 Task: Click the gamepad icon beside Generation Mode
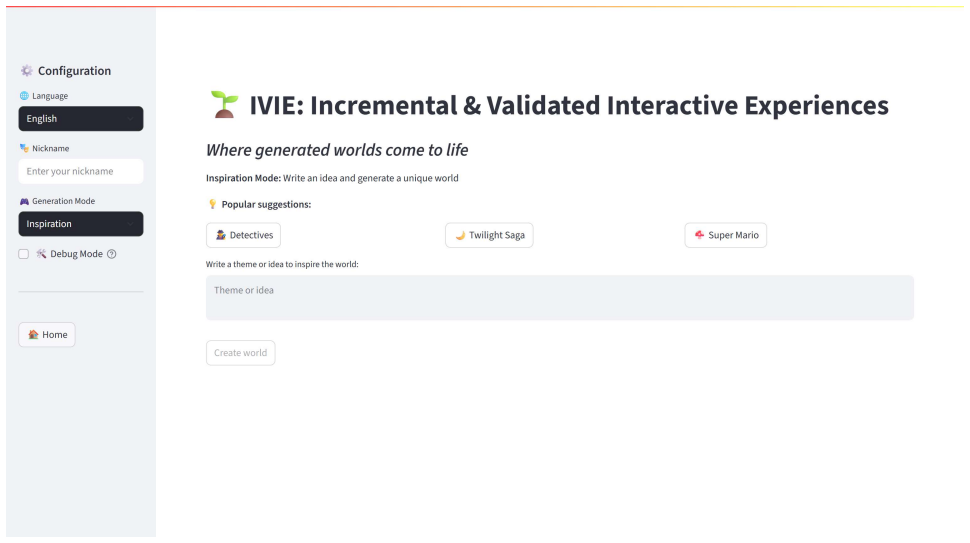coord(24,201)
